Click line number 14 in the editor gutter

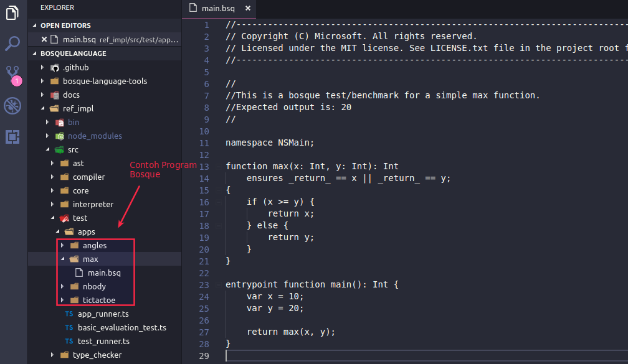tap(204, 178)
